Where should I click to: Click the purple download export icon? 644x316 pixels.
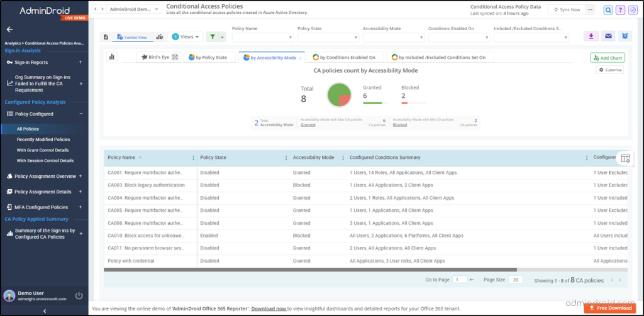click(591, 36)
